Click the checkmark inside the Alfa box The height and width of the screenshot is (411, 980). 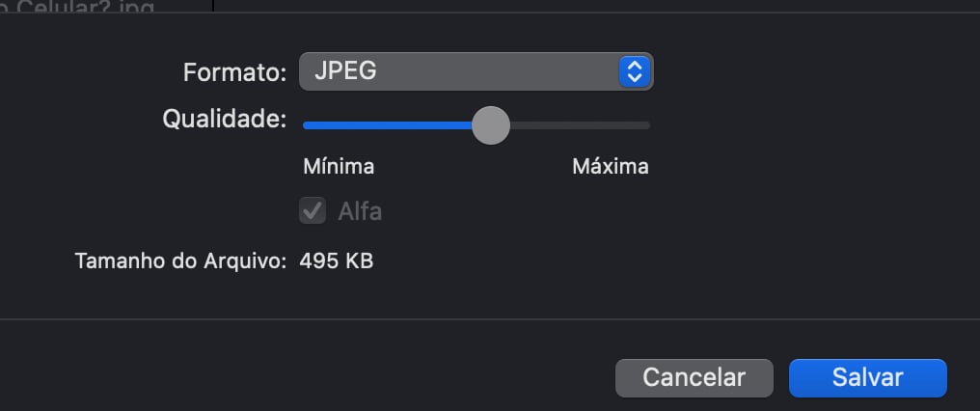[x=313, y=211]
